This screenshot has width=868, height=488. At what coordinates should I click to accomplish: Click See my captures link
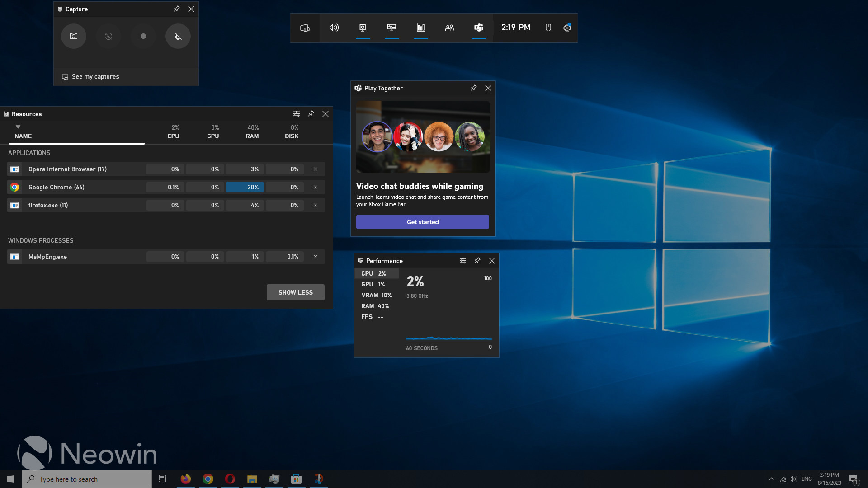coord(90,76)
